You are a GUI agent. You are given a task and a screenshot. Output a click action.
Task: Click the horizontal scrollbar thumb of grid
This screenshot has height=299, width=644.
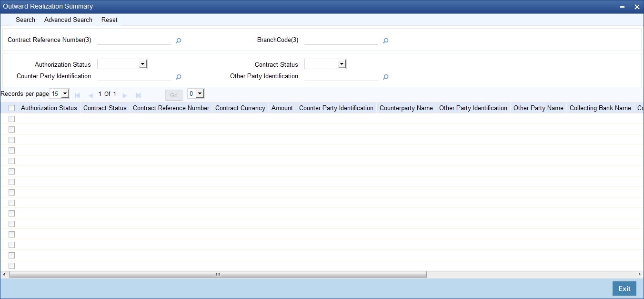click(x=218, y=274)
